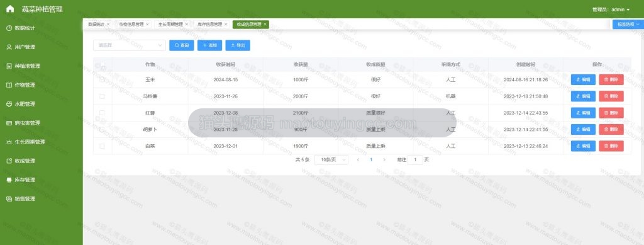Edit the 马铃薯 harvest record
This screenshot has width=644, height=245.
[583, 96]
